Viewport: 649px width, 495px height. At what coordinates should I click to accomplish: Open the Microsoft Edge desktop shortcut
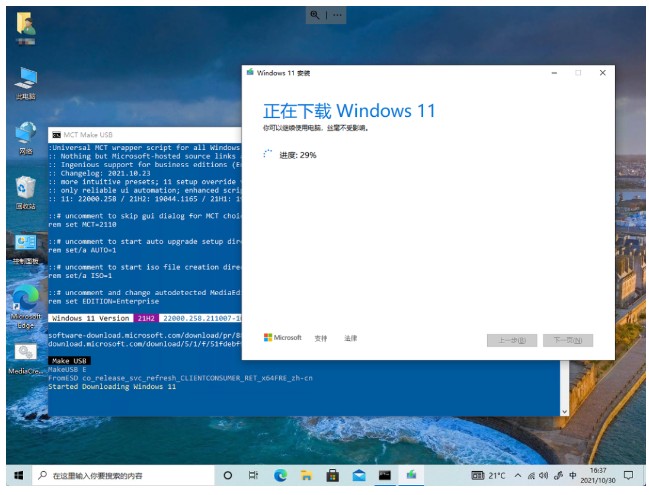[26, 298]
